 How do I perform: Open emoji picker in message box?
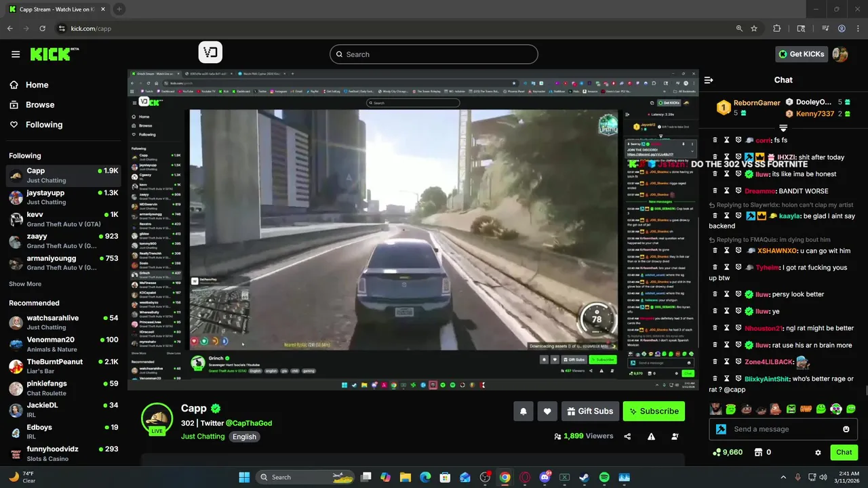point(846,429)
